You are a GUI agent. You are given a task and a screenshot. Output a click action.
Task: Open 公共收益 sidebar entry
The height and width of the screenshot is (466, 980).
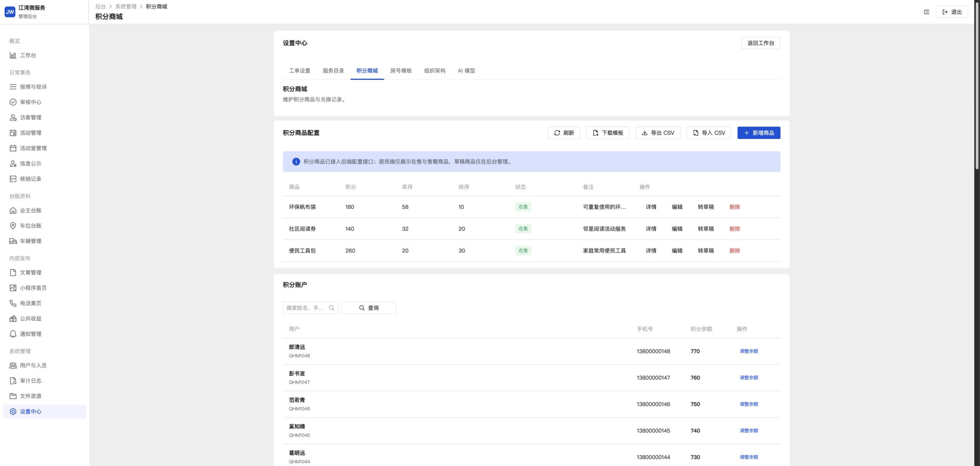pos(44,319)
